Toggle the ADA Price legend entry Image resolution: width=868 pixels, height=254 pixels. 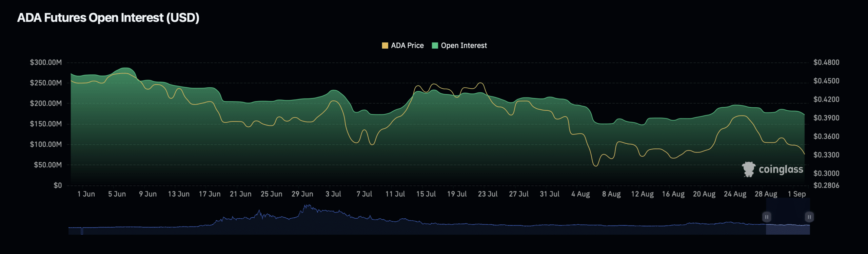pyautogui.click(x=403, y=46)
